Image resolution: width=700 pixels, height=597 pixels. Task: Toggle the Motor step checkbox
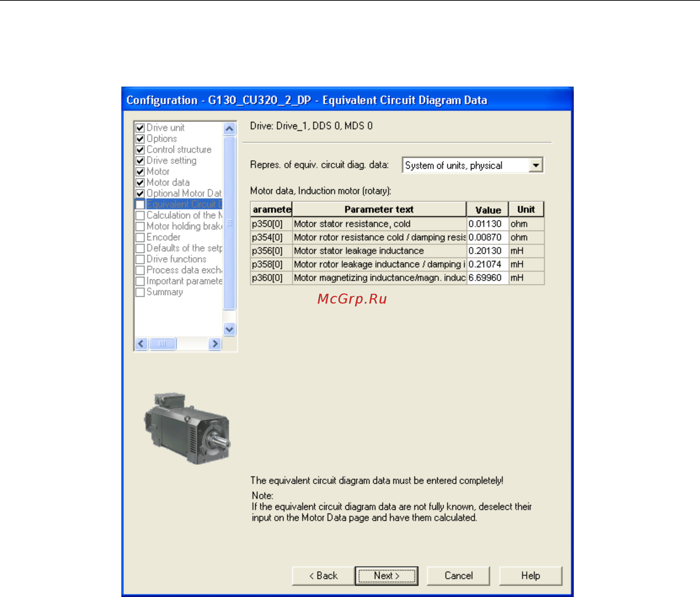(140, 172)
